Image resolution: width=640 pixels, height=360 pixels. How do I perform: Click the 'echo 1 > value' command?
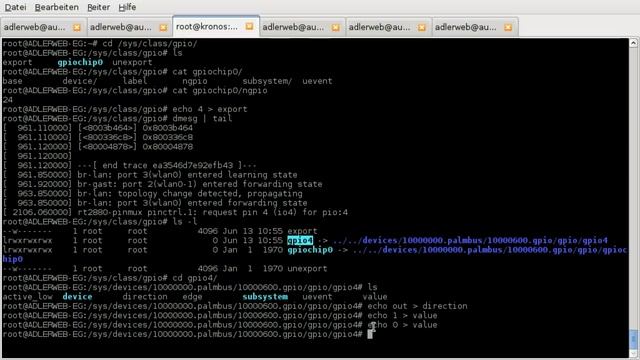point(402,316)
